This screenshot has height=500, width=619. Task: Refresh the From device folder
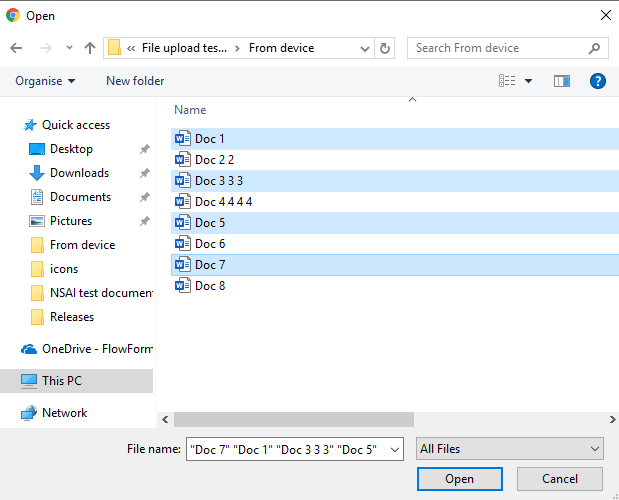(x=385, y=49)
